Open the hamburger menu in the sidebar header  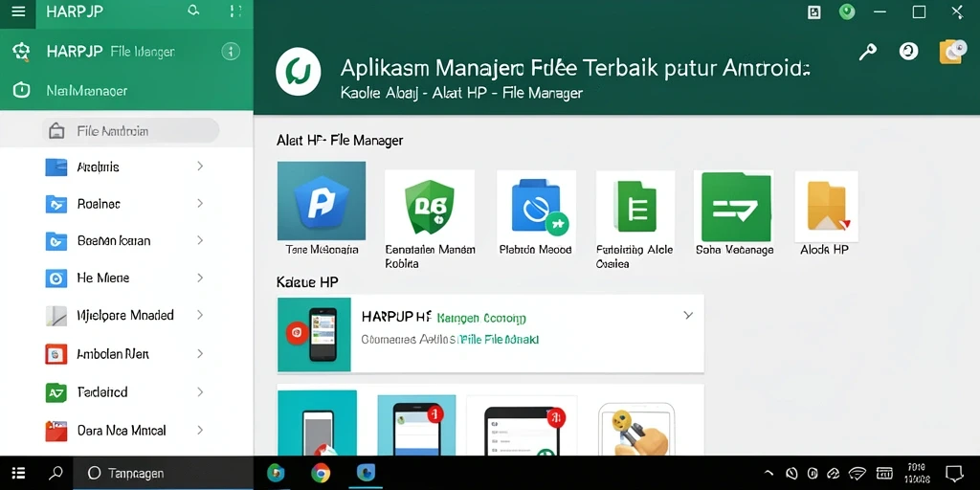[18, 11]
